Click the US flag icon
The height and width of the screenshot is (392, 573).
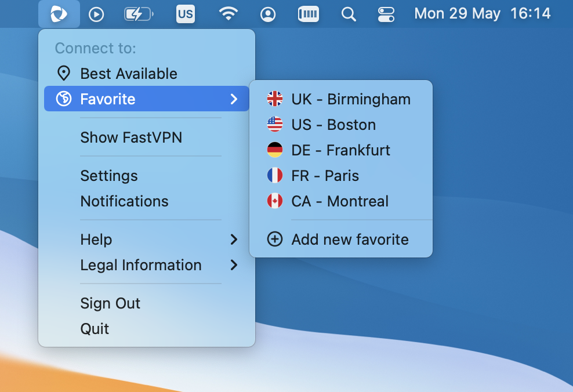click(275, 124)
